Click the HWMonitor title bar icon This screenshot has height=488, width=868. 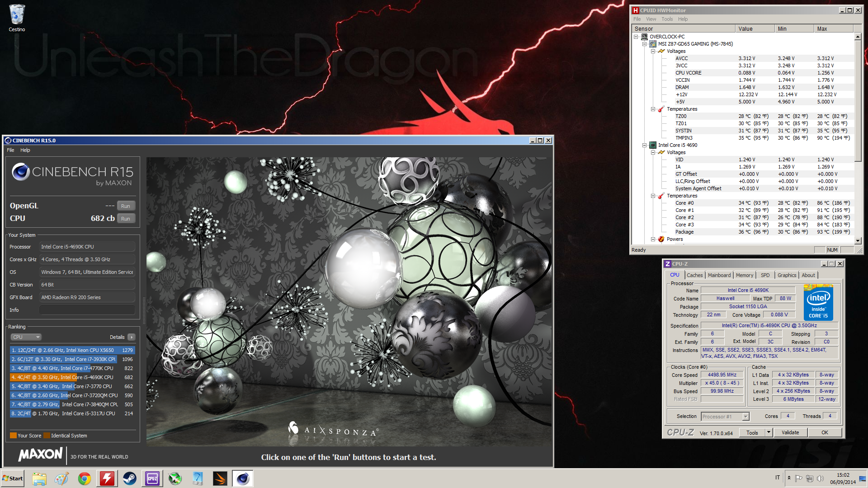click(x=635, y=10)
